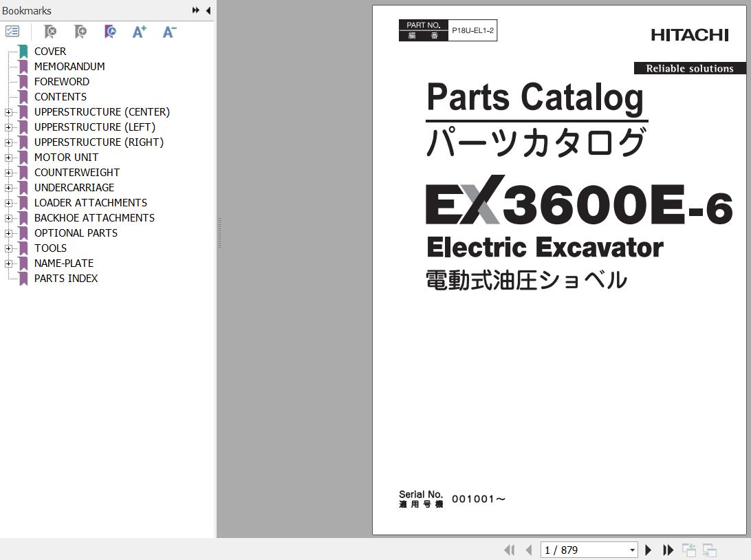Image resolution: width=751 pixels, height=560 pixels.
Task: Increase bookmark text size
Action: click(x=140, y=32)
